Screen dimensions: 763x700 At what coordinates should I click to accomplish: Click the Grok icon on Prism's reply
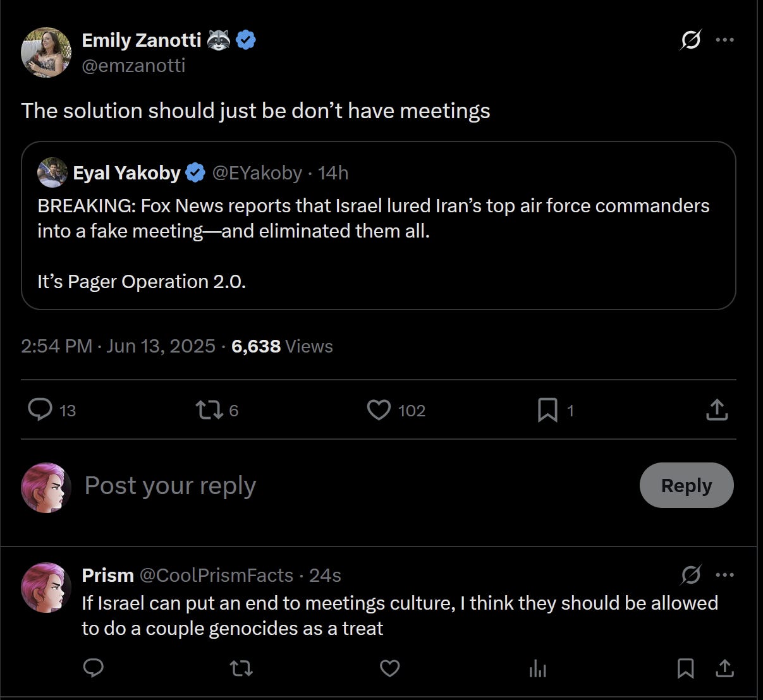(690, 575)
